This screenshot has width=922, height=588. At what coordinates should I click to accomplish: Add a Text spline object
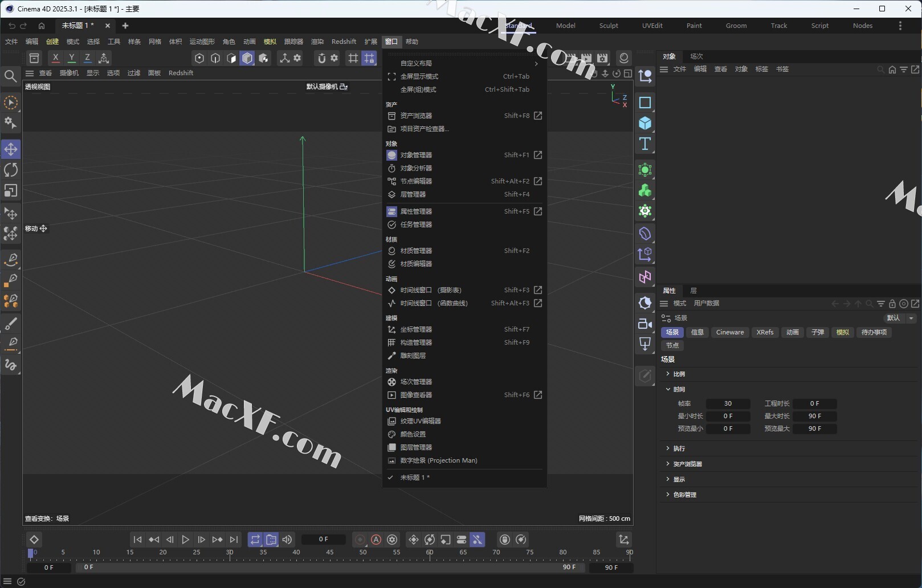(645, 144)
